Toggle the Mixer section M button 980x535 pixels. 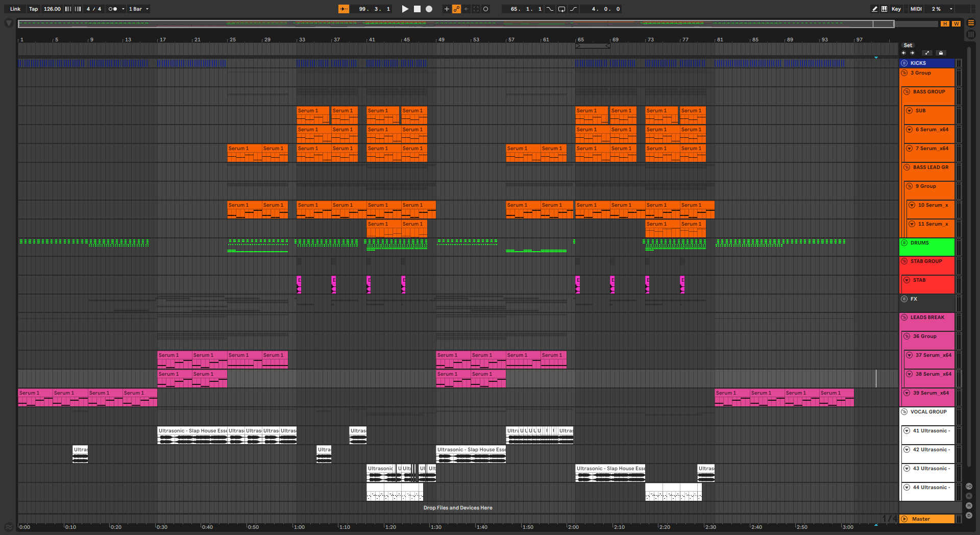coord(969,506)
